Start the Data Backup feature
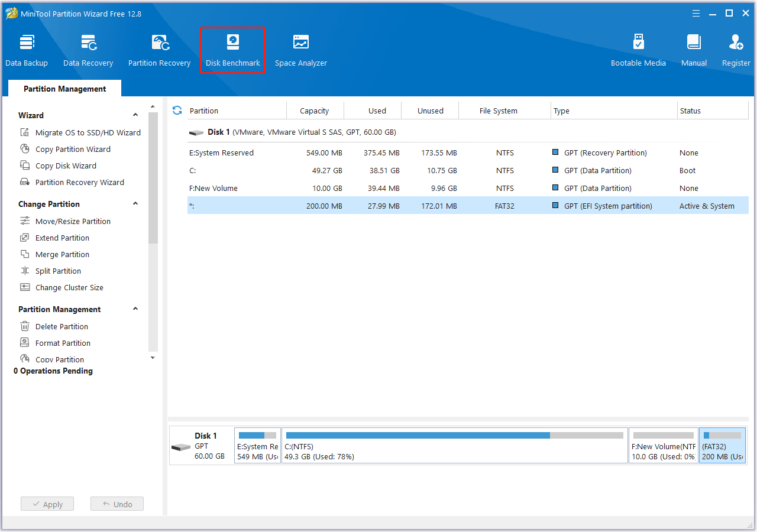This screenshot has width=757, height=532. [27, 48]
